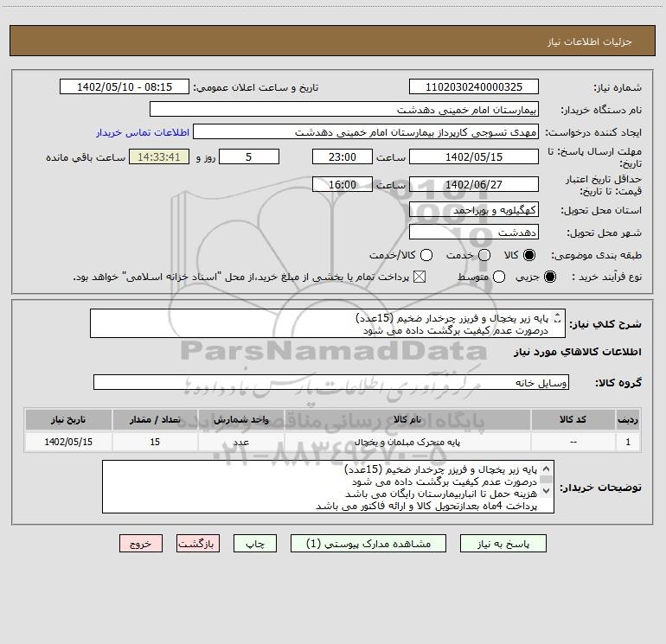This screenshot has width=666, height=644.
Task: Click the گروه کالا وسایل خانه field
Action: point(331,382)
